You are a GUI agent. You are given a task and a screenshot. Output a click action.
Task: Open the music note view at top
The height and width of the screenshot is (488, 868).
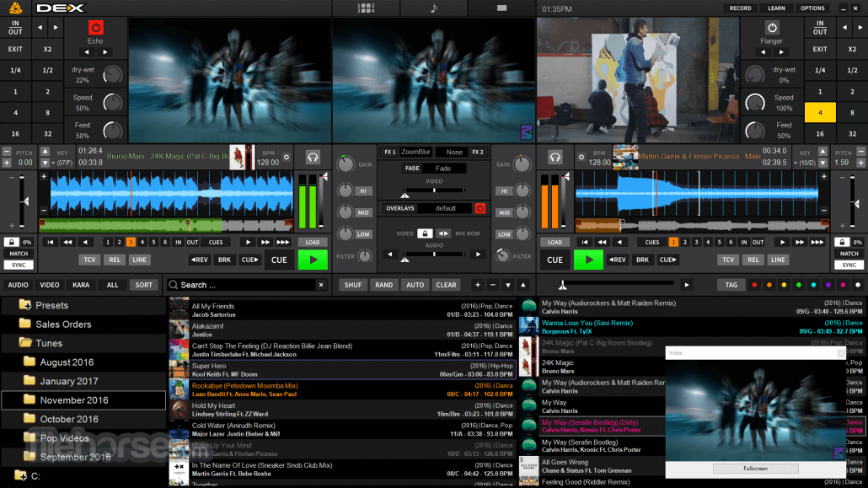[x=434, y=8]
